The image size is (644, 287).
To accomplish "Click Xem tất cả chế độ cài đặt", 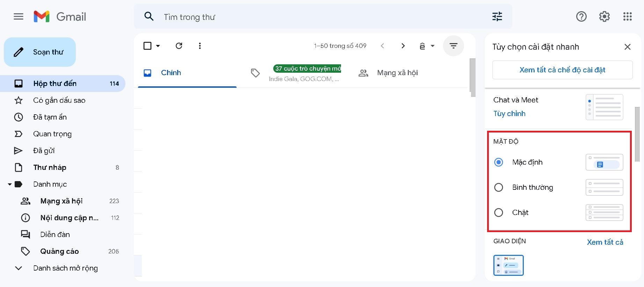I will tap(562, 70).
